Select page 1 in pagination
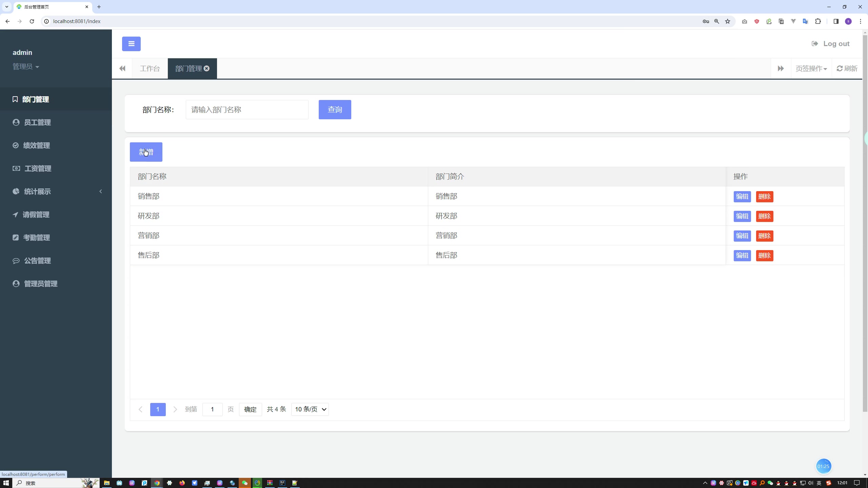The image size is (868, 488). point(158,409)
